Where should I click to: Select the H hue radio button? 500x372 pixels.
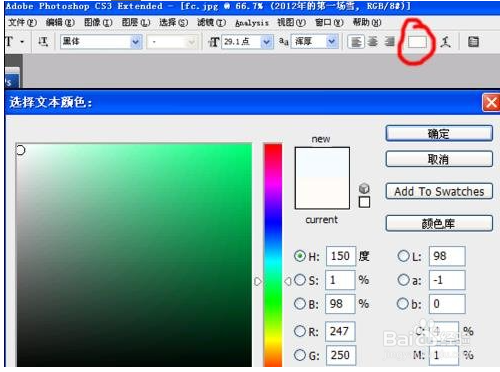point(300,256)
